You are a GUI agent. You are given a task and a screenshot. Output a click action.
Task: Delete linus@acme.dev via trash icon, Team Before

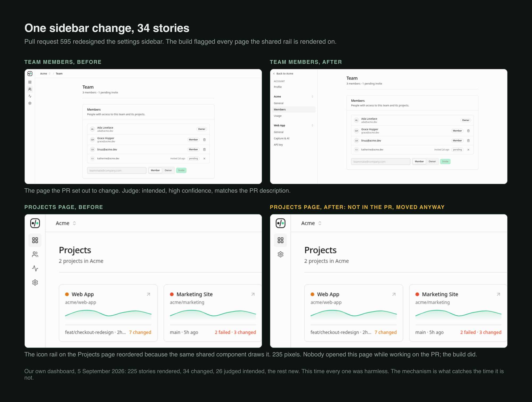[205, 150]
